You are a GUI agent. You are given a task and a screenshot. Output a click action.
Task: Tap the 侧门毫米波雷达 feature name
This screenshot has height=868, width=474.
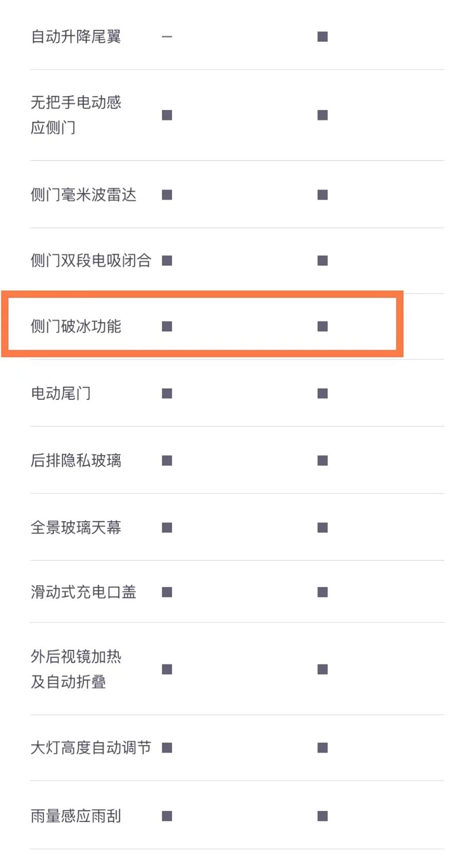click(83, 195)
